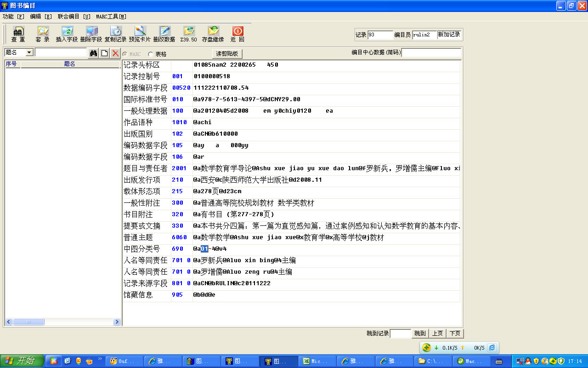The height and width of the screenshot is (368, 588).
Task: Select the MARC radio button
Action: click(x=125, y=54)
